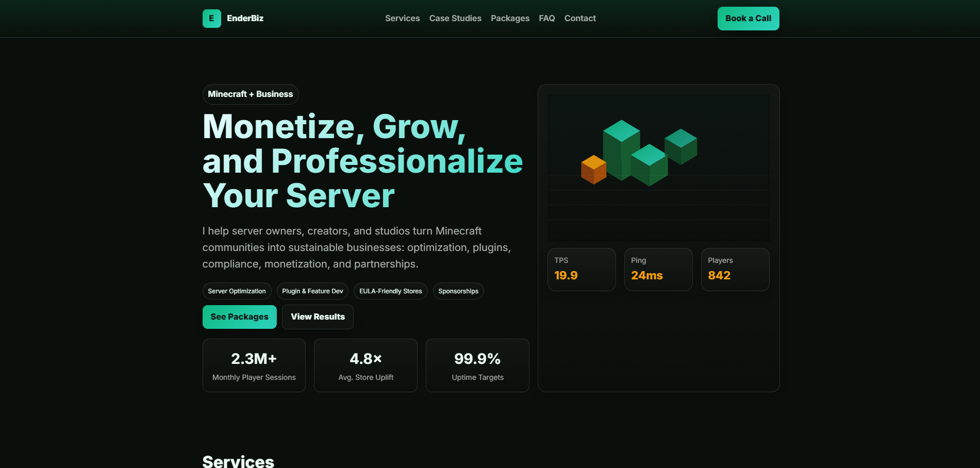
Task: Select the Sponsorships tag
Action: (458, 291)
